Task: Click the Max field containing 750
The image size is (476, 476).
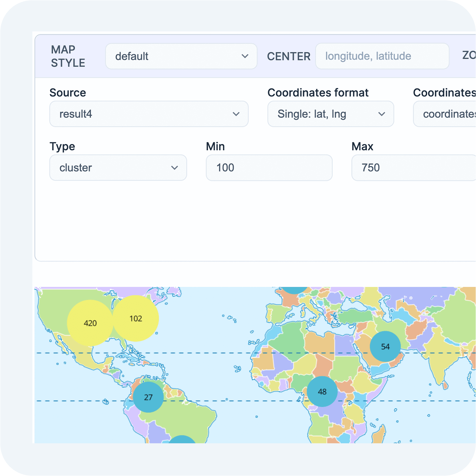Action: click(413, 168)
